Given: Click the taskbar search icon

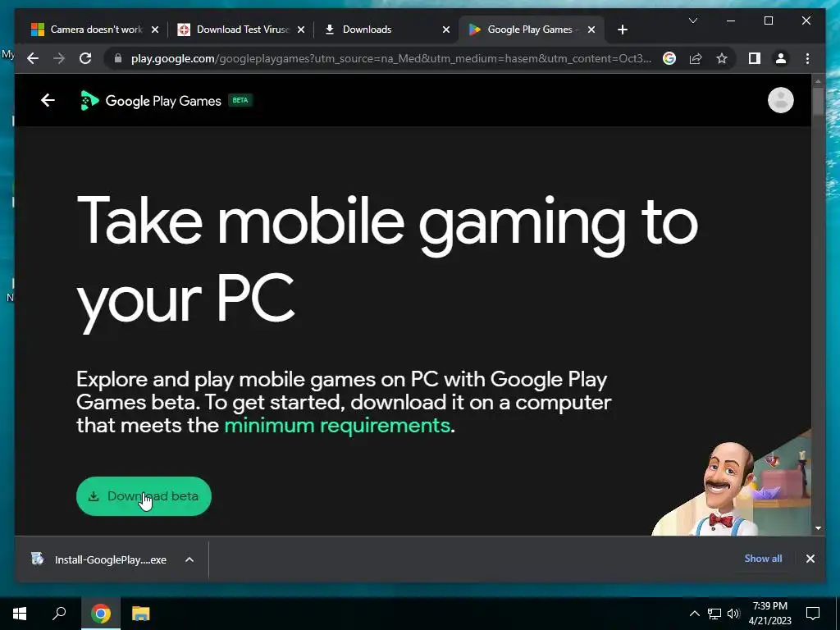Looking at the screenshot, I should 59,614.
